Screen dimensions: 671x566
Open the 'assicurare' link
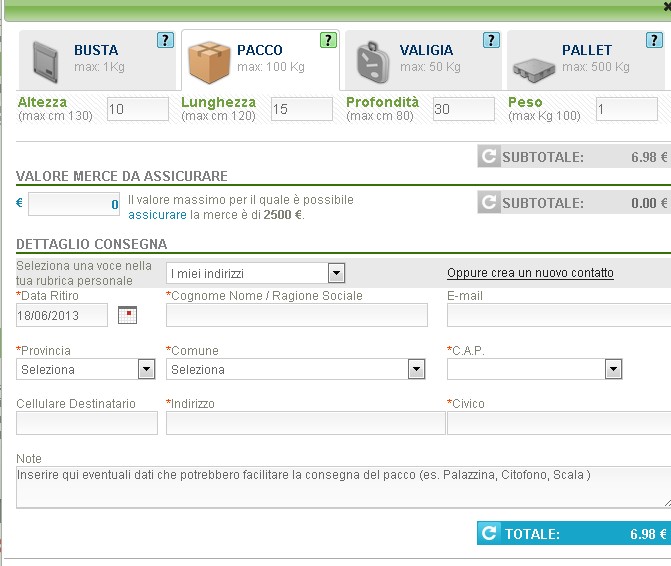pyautogui.click(x=157, y=215)
